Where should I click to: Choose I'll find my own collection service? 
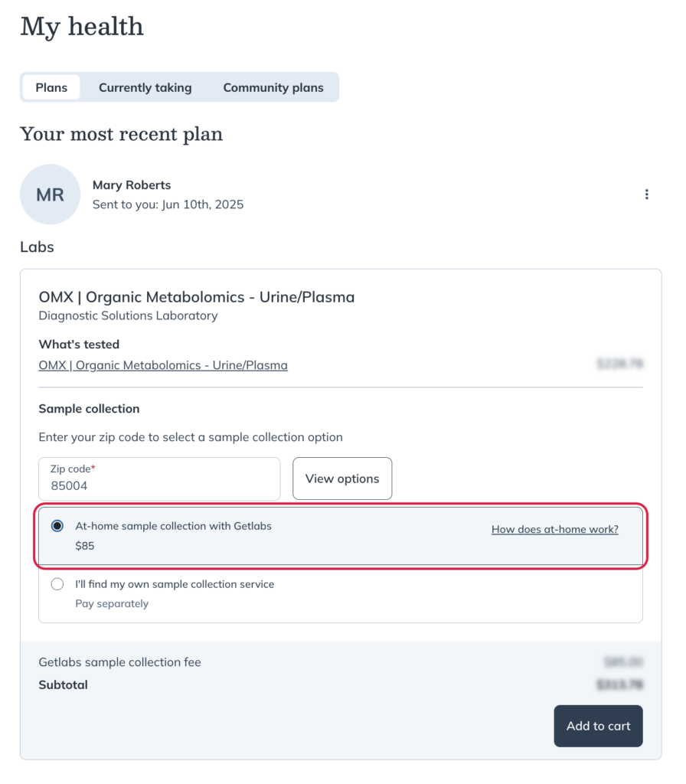click(x=57, y=584)
